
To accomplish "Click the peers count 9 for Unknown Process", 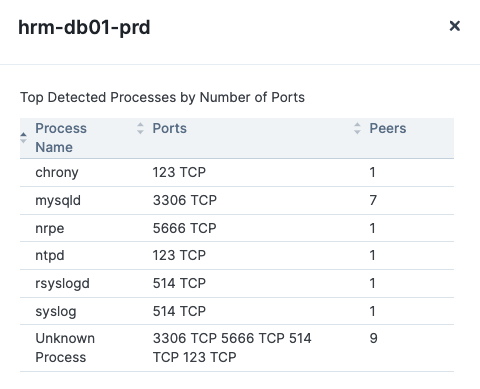I will click(x=374, y=338).
